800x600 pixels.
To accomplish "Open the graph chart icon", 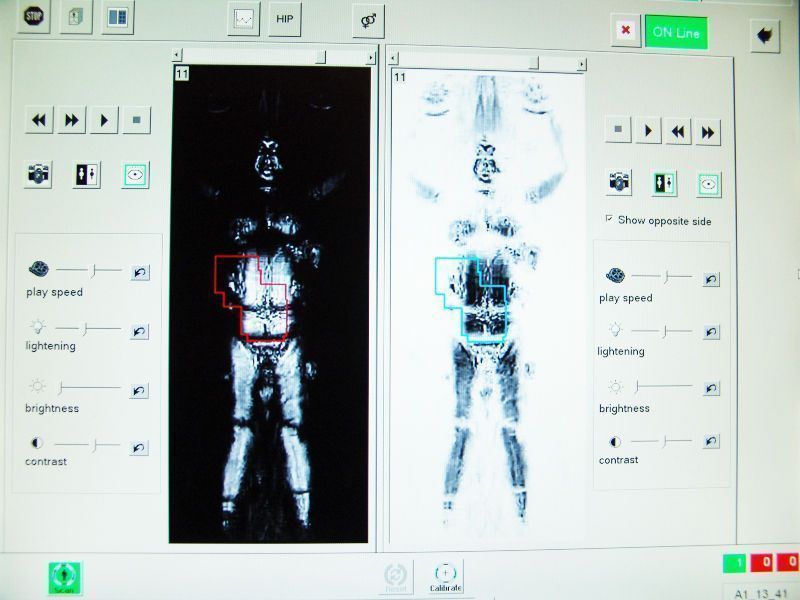I will point(244,19).
